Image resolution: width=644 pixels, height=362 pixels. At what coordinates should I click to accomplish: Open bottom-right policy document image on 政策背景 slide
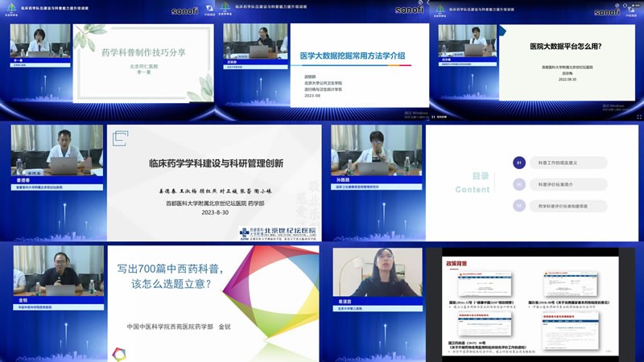coord(570,331)
